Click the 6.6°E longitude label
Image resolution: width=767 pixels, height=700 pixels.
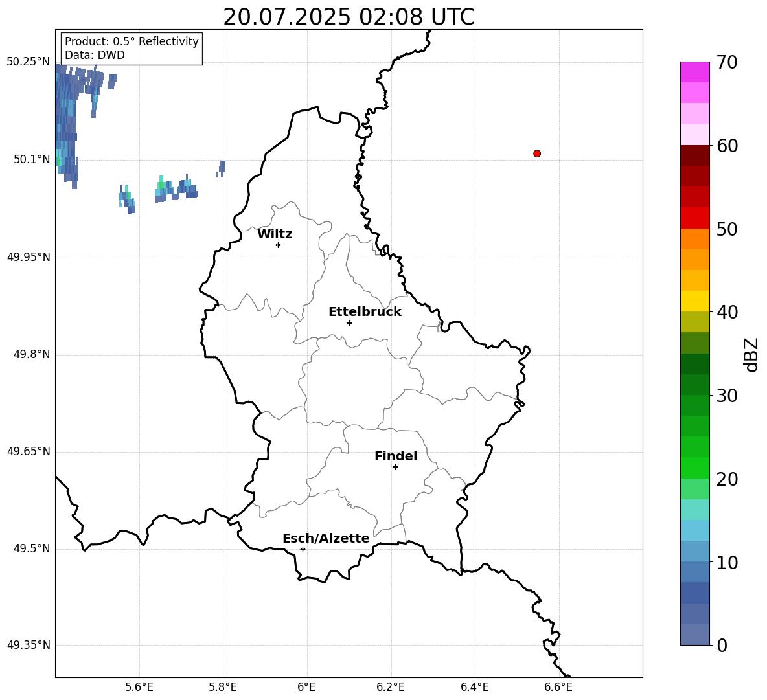(558, 687)
